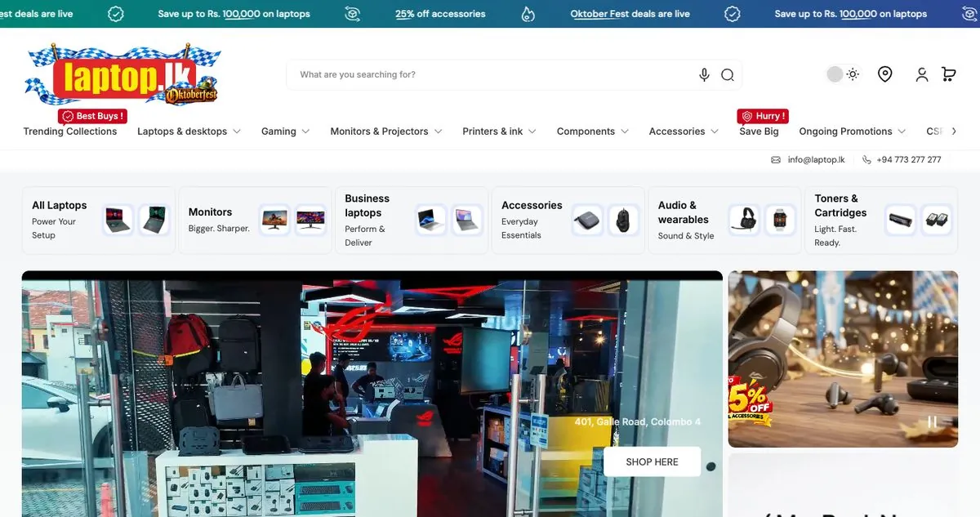Open the Save Big menu item
980x517 pixels.
click(x=759, y=131)
